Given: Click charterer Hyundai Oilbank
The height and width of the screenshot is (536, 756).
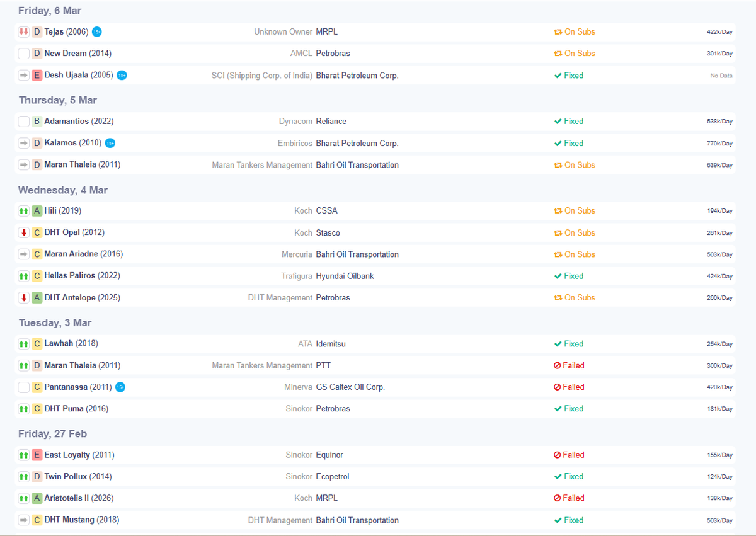Looking at the screenshot, I should point(345,276).
